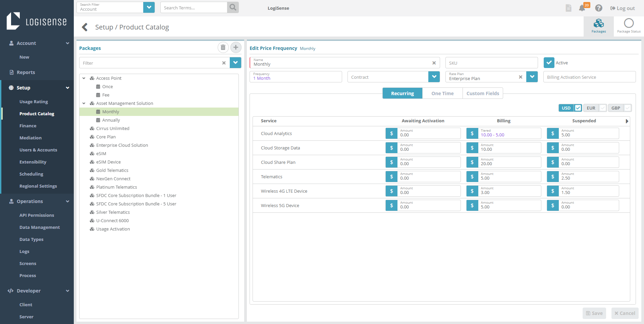644x324 pixels.
Task: Toggle the USD currency checkbox
Action: 578,108
